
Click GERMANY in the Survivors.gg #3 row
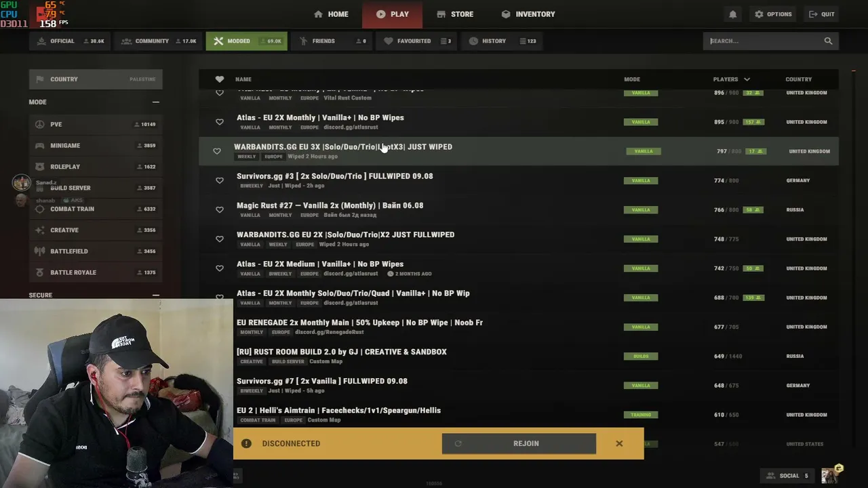[798, 181]
